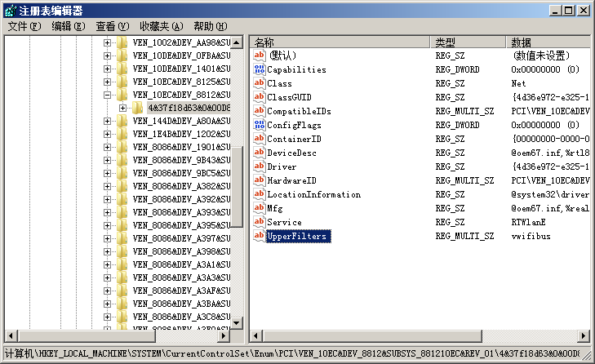Click the string icon beside Class
This screenshot has height=364, width=595.
pyautogui.click(x=260, y=83)
